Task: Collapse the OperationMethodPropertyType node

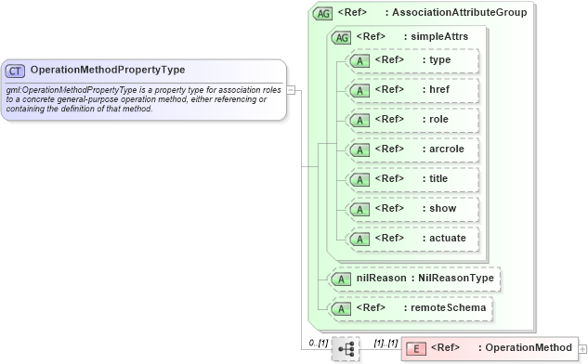Action: coord(291,90)
